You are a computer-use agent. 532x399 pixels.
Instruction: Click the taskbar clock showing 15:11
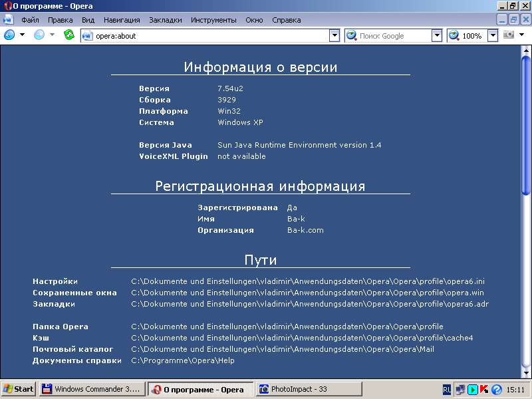click(515, 390)
